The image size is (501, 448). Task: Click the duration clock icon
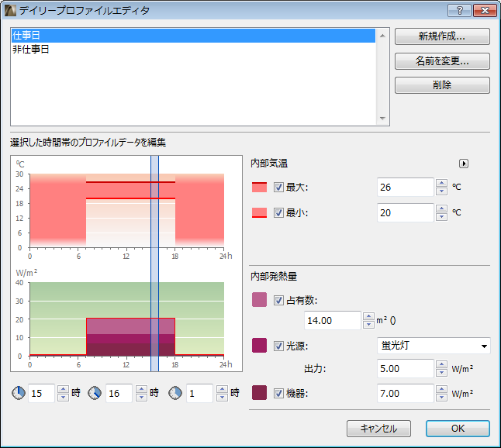click(175, 393)
